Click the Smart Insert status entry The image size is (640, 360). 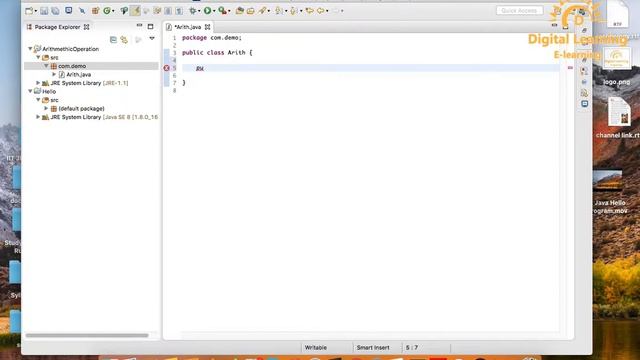click(373, 348)
